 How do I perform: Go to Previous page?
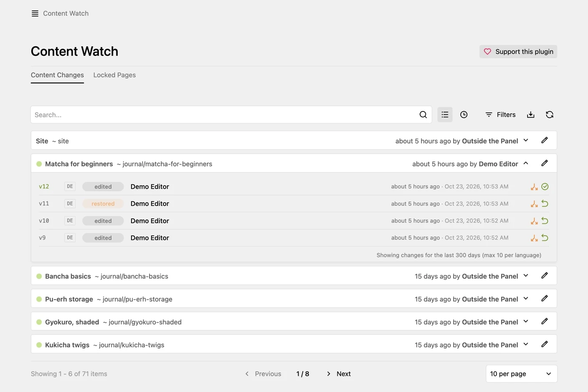pos(263,374)
